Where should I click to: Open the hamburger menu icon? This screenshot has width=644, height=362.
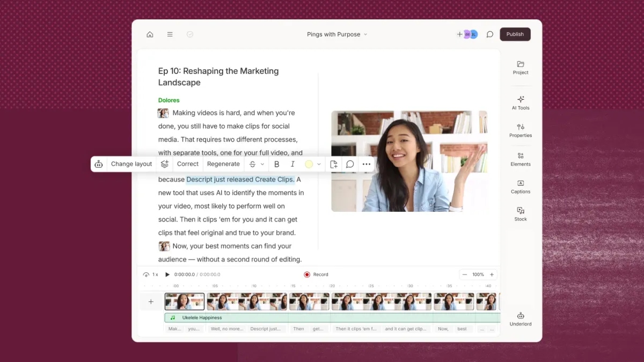(170, 34)
